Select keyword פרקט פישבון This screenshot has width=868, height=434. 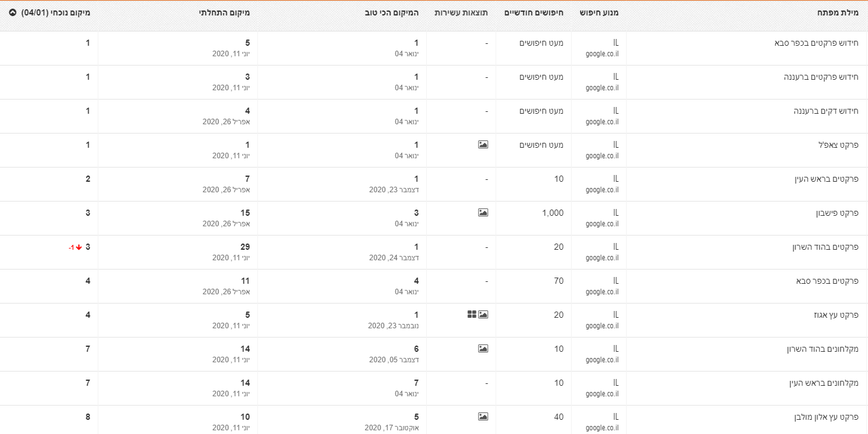pos(837,213)
